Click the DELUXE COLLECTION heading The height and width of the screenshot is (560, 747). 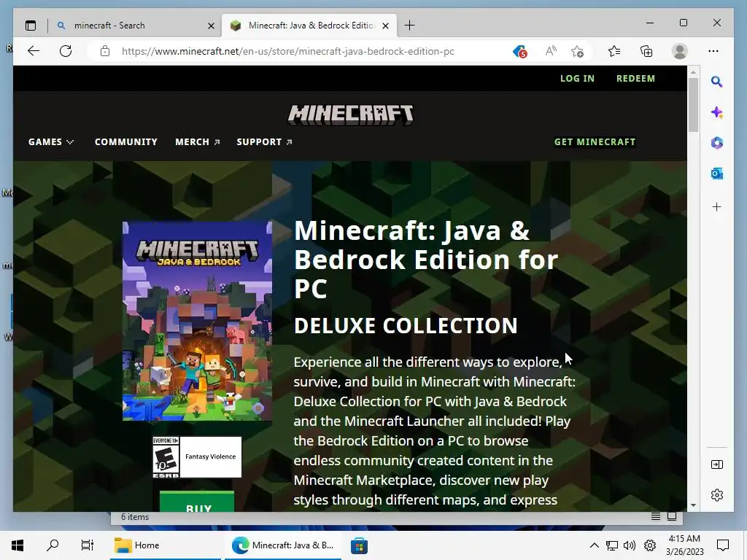tap(406, 326)
